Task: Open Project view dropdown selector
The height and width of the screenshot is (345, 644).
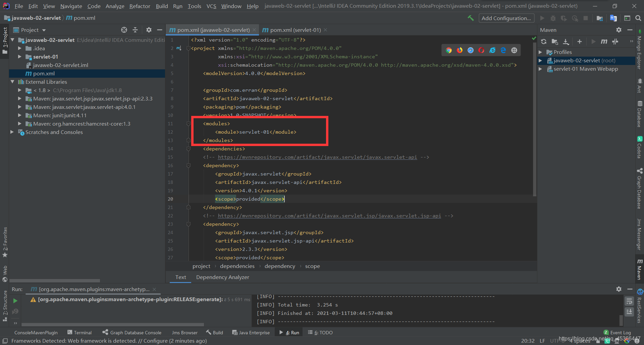Action: pyautogui.click(x=29, y=30)
